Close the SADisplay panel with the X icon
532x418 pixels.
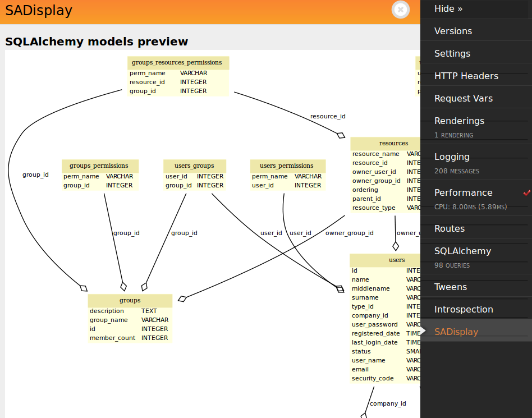[400, 10]
